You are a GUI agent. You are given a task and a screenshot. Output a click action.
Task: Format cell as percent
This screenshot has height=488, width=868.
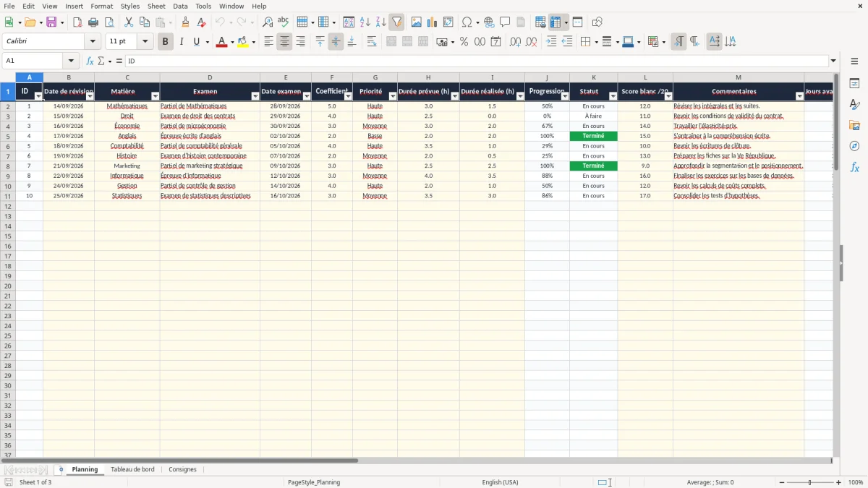(x=464, y=42)
